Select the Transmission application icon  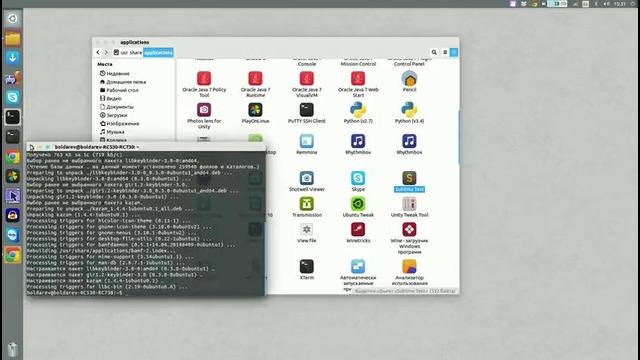(307, 204)
